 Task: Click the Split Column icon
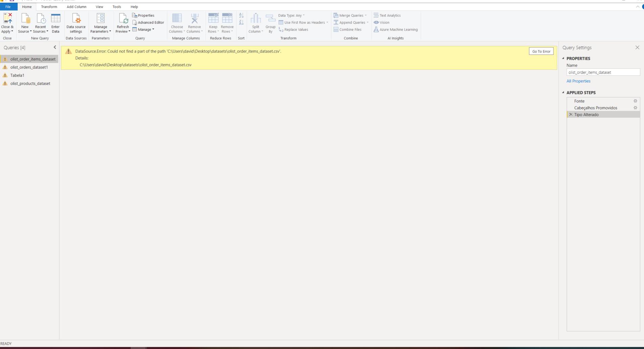point(256,18)
